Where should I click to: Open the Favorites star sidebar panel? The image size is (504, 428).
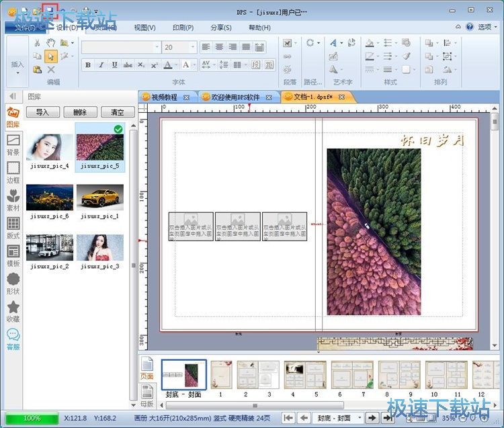pyautogui.click(x=13, y=311)
